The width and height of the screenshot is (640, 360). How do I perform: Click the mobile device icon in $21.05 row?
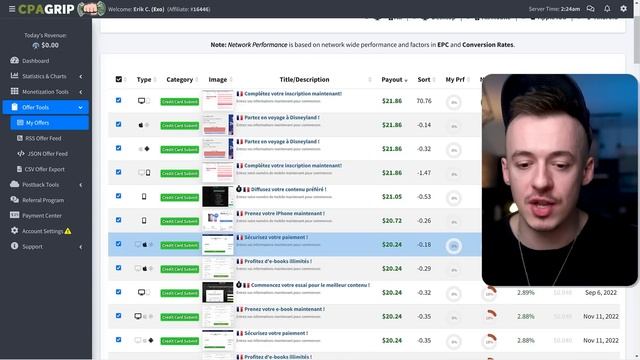coord(144,197)
